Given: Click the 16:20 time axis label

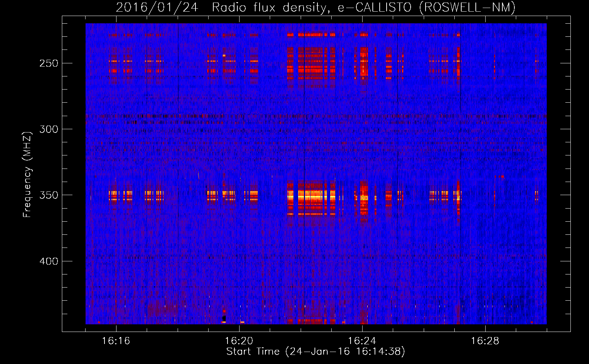Looking at the screenshot, I should pos(239,341).
